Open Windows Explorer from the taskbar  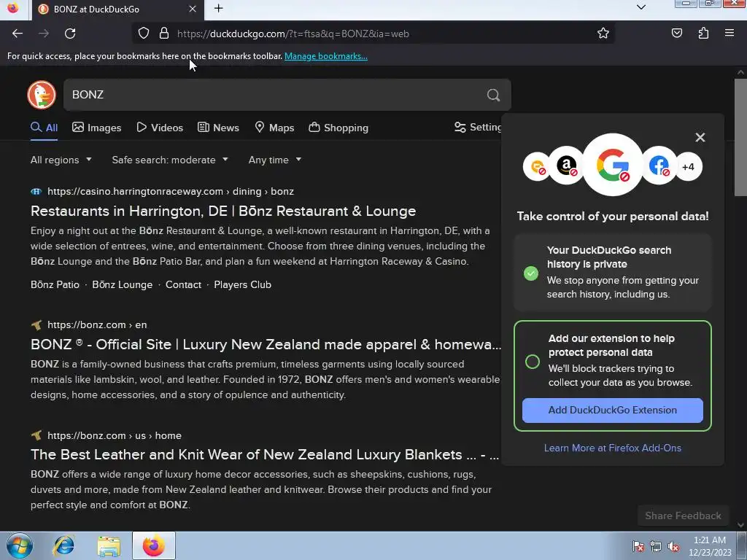pyautogui.click(x=109, y=545)
